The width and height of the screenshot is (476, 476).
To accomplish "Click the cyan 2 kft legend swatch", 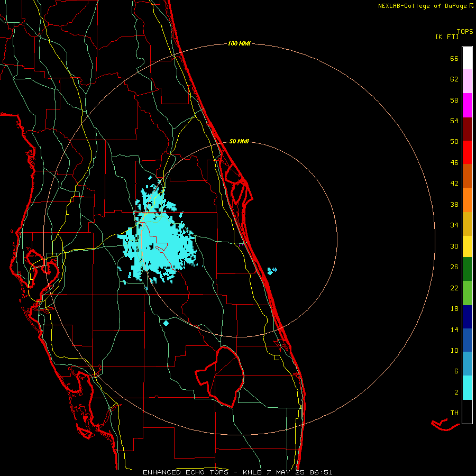I will 467,388.
